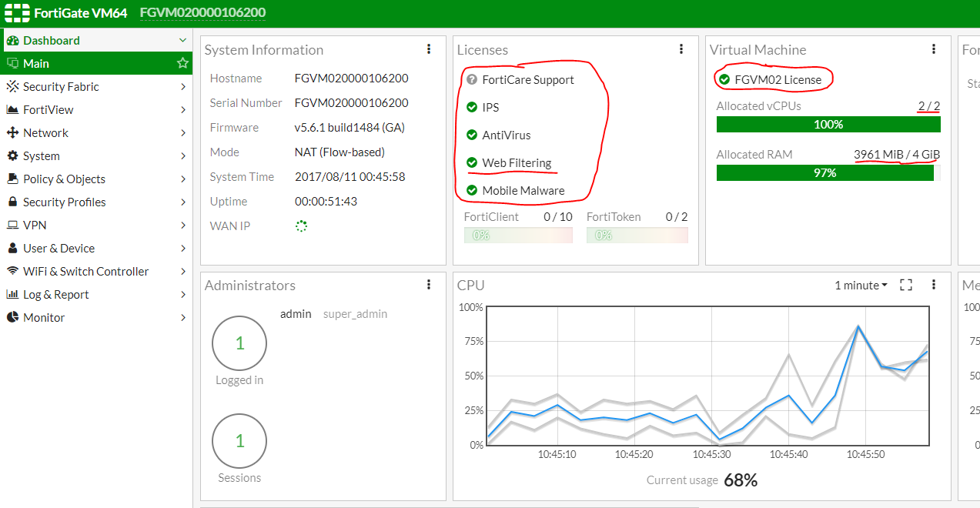Click the Logged in count circle
This screenshot has height=508, width=980.
click(239, 343)
